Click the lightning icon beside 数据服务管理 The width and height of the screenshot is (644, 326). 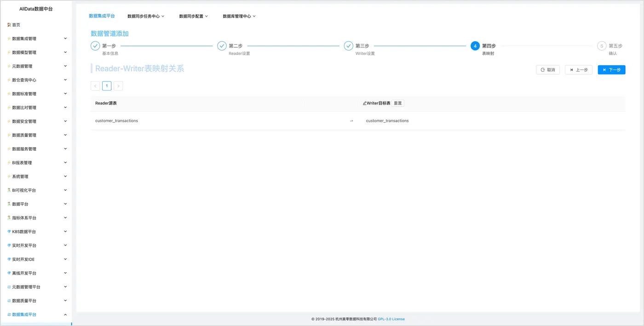pyautogui.click(x=9, y=149)
